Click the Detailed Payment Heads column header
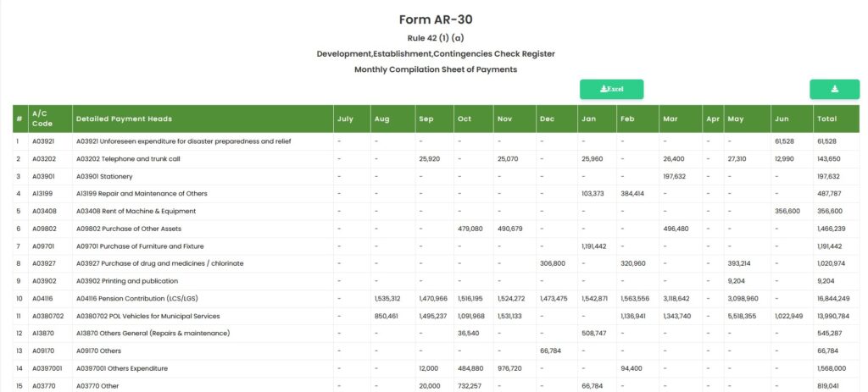The height and width of the screenshot is (392, 868). tap(203, 119)
